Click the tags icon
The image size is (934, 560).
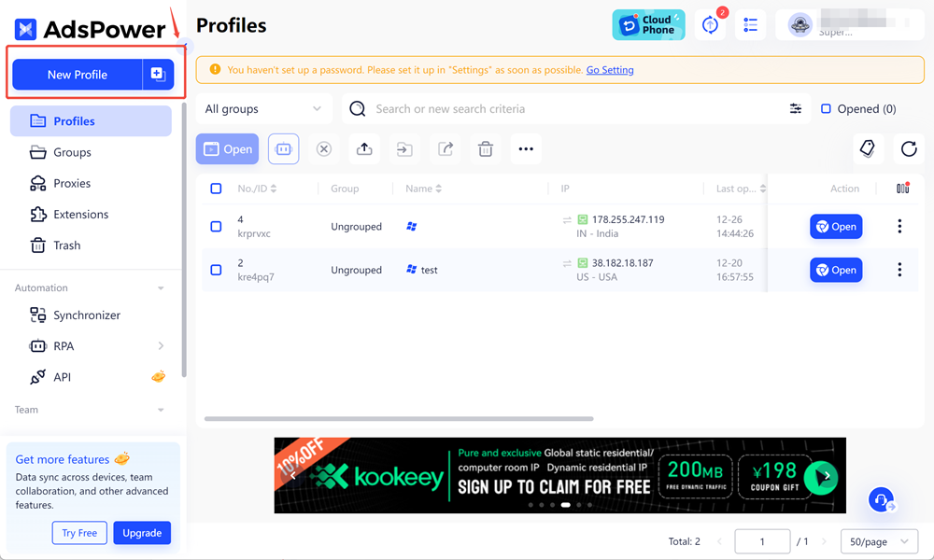point(868,148)
